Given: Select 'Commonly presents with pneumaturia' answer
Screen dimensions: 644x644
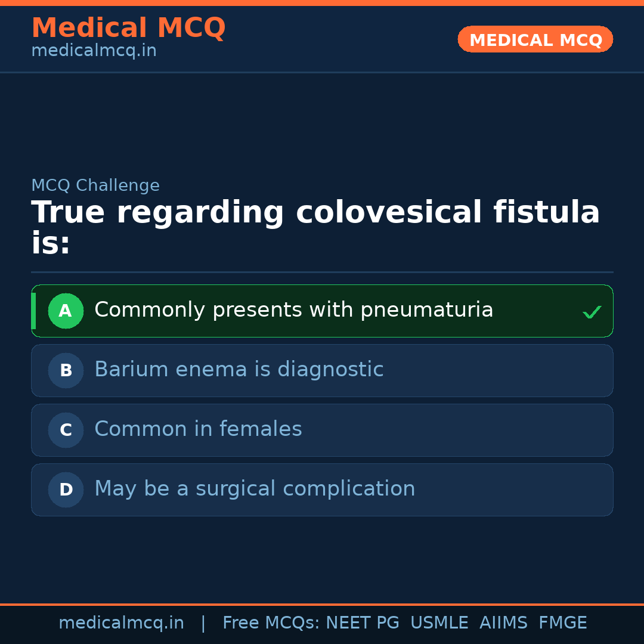Looking at the screenshot, I should tap(293, 310).
